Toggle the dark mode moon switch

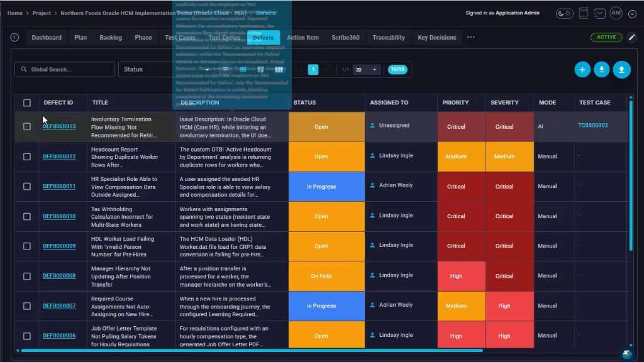pyautogui.click(x=564, y=14)
